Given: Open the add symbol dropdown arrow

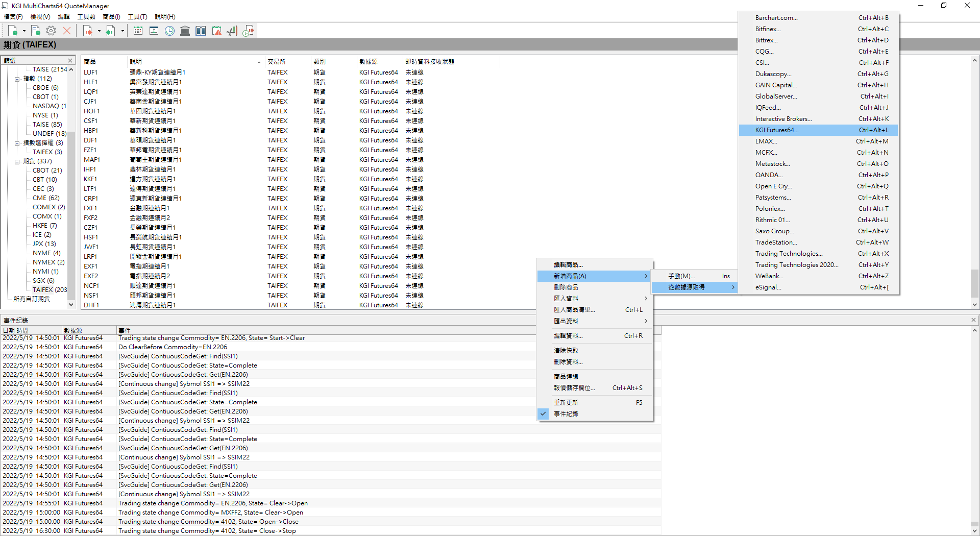Looking at the screenshot, I should 24,31.
